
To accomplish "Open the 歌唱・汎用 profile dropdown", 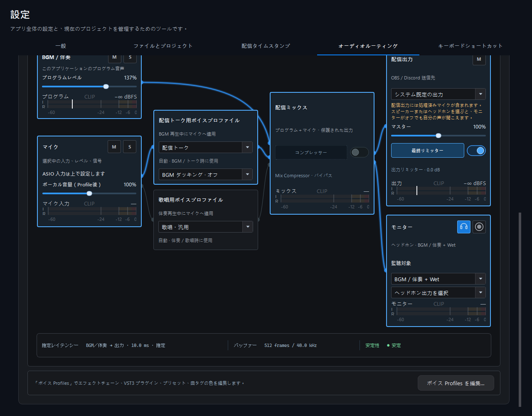I will pyautogui.click(x=206, y=227).
